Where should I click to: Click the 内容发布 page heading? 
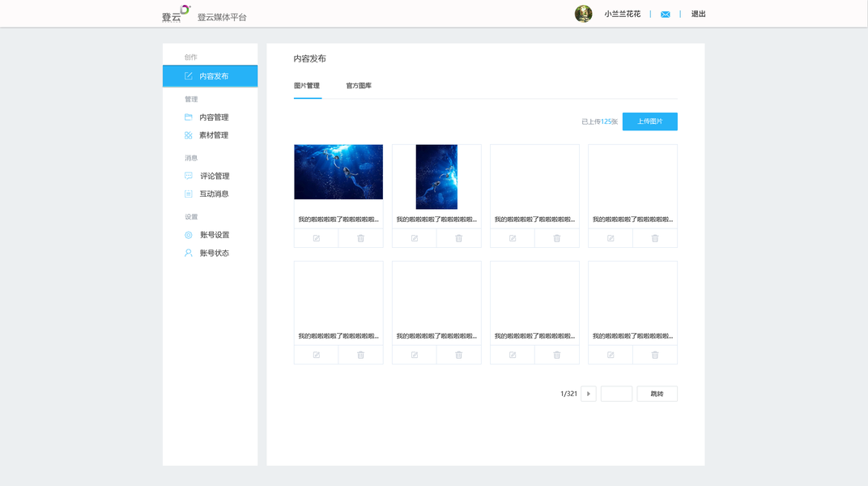pyautogui.click(x=309, y=58)
